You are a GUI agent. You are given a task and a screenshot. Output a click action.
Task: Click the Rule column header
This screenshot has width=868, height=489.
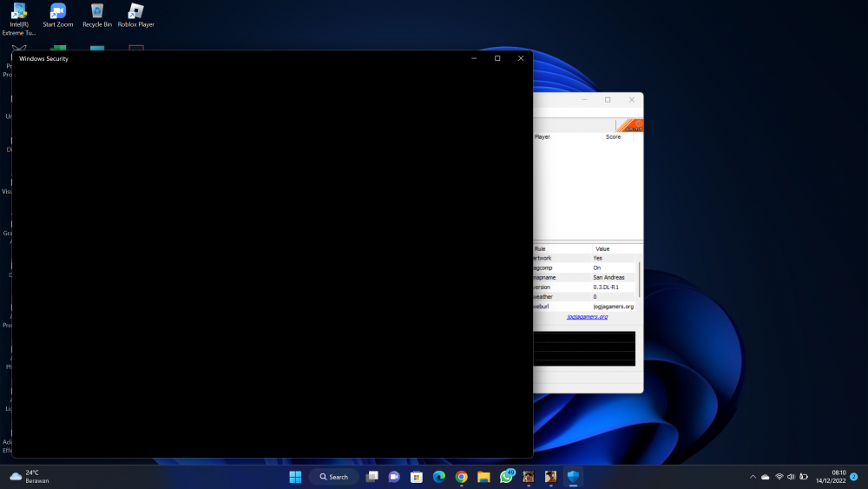tap(562, 248)
